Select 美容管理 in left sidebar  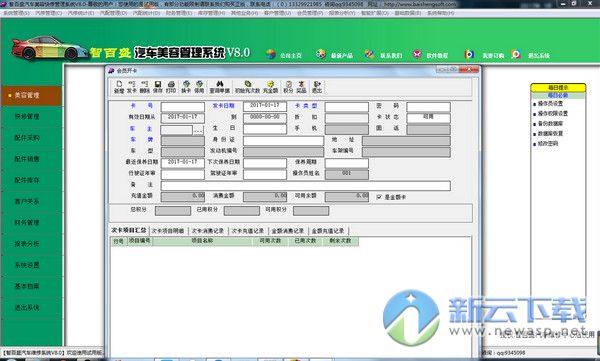click(x=31, y=95)
